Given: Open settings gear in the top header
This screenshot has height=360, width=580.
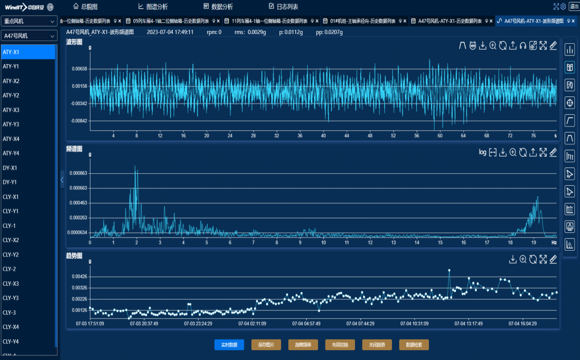Looking at the screenshot, I should [563, 6].
